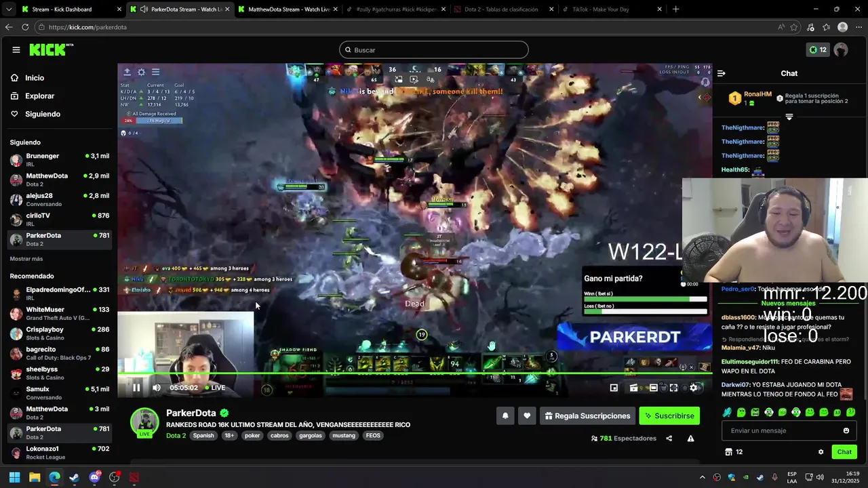Toggle theater mode

tap(653, 388)
